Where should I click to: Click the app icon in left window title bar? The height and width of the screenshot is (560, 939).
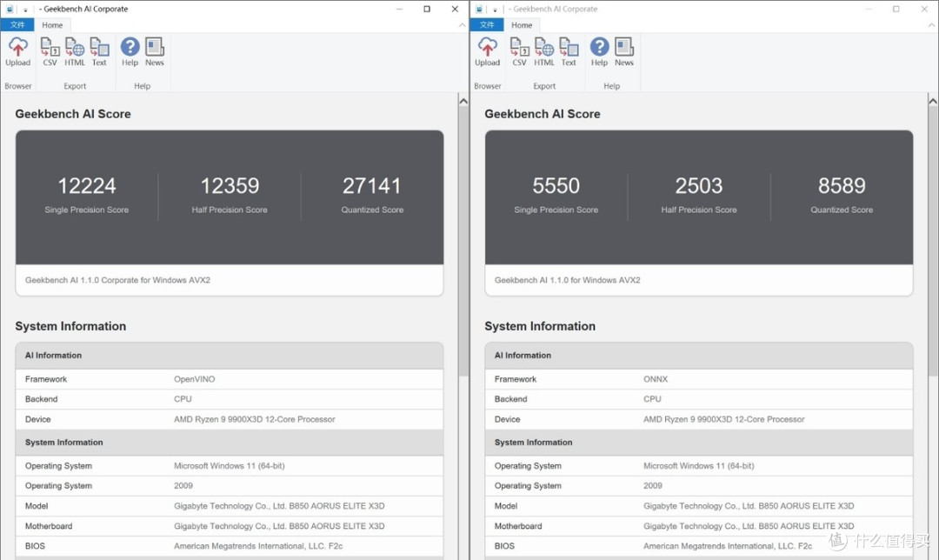coord(10,9)
